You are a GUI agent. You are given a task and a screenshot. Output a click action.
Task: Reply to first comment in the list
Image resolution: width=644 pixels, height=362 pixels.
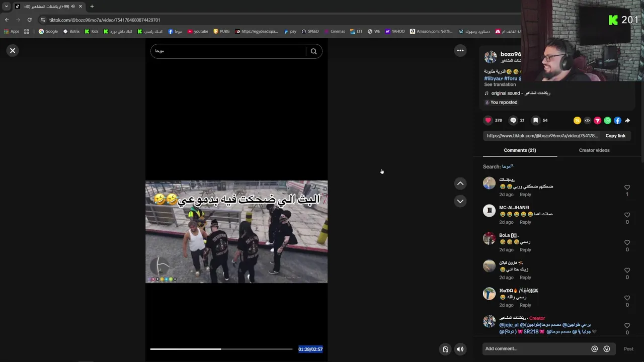tap(525, 195)
